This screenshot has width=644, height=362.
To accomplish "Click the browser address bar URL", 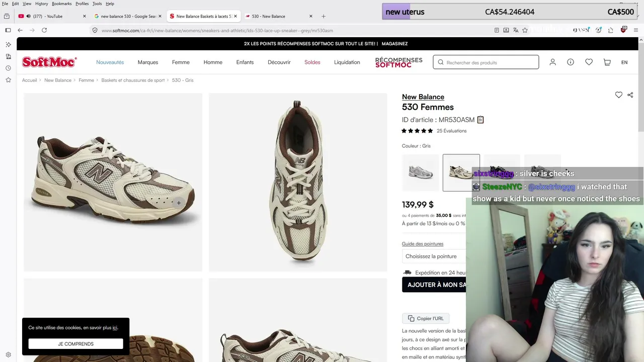I will (217, 30).
